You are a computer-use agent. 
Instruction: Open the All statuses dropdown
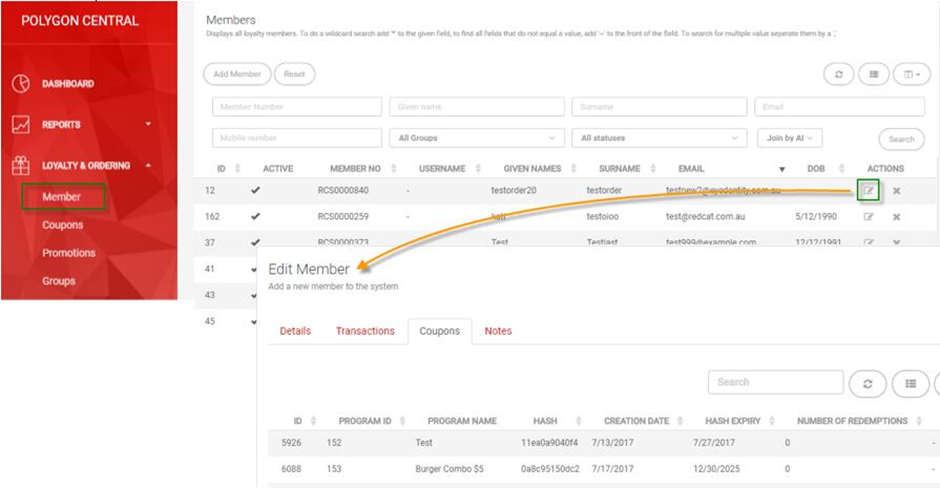(x=659, y=138)
